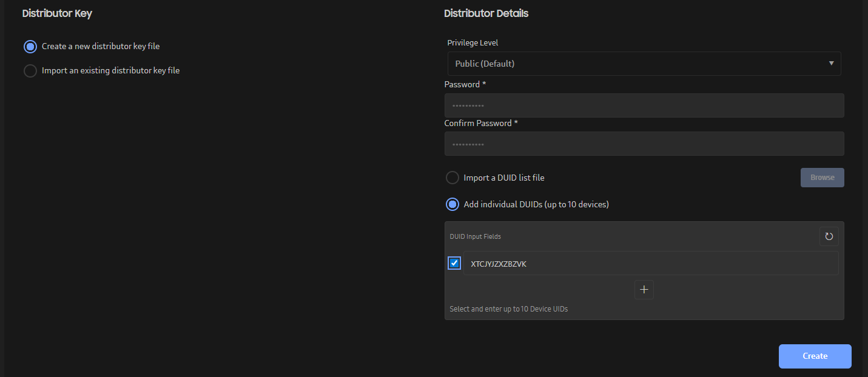The image size is (868, 377).
Task: Click the 'Select and enter up to 10 Device UIDs' hint
Action: 508,309
